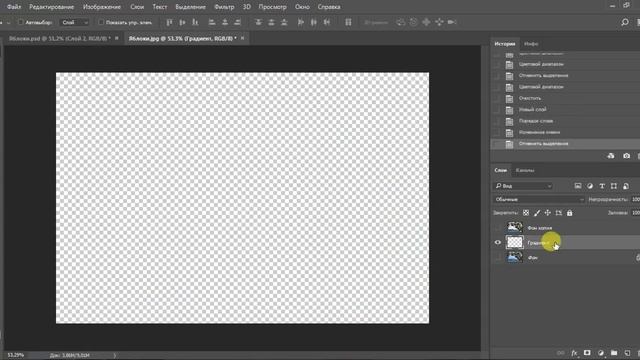The image size is (640, 360).
Task: Distribute top edges icon
Action: 258,22
